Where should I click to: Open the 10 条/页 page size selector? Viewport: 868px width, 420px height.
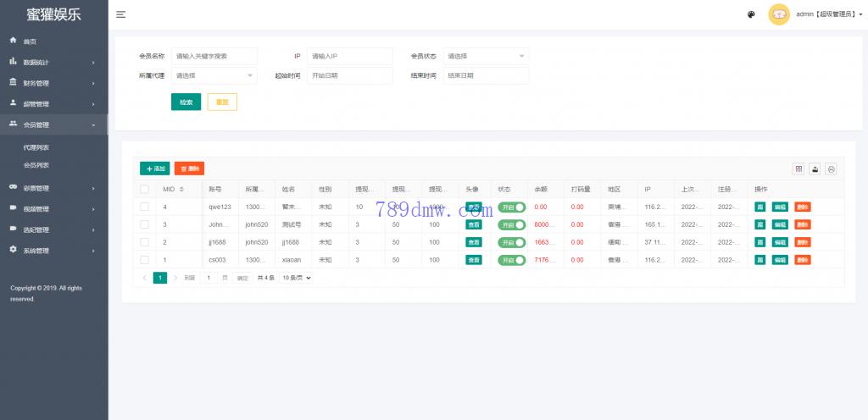(x=297, y=278)
